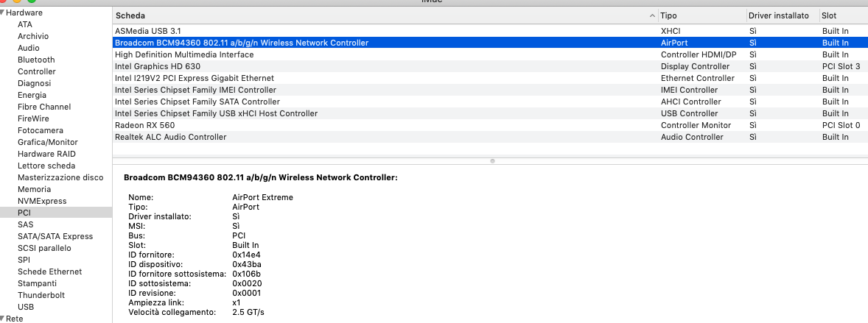Screen dimensions: 868x323
Task: Click the Display Controller type cell
Action: [696, 66]
